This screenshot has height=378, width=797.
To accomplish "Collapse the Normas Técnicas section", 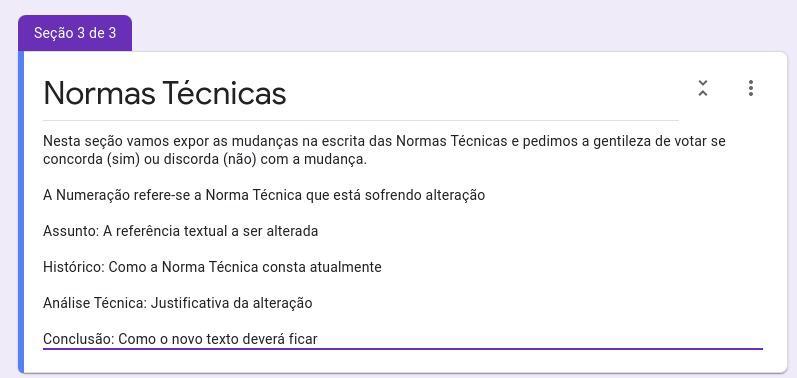I will pos(702,88).
